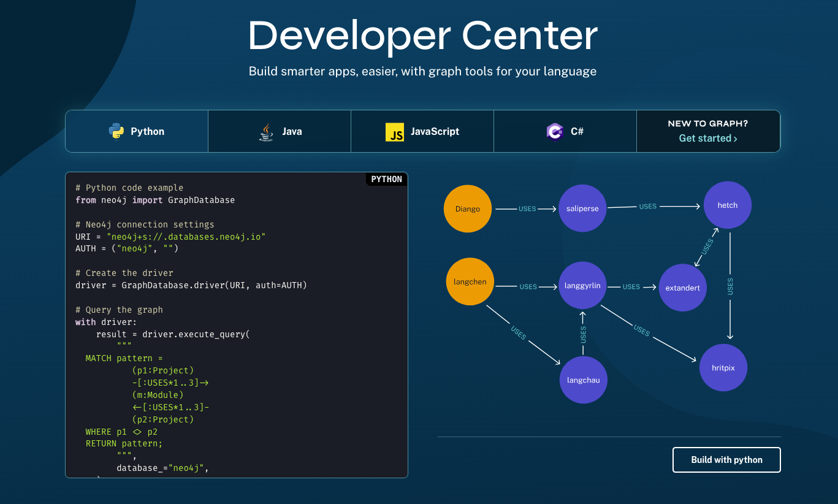Image resolution: width=838 pixels, height=504 pixels.
Task: Click the '# Python code example' comment line
Action: coord(129,188)
